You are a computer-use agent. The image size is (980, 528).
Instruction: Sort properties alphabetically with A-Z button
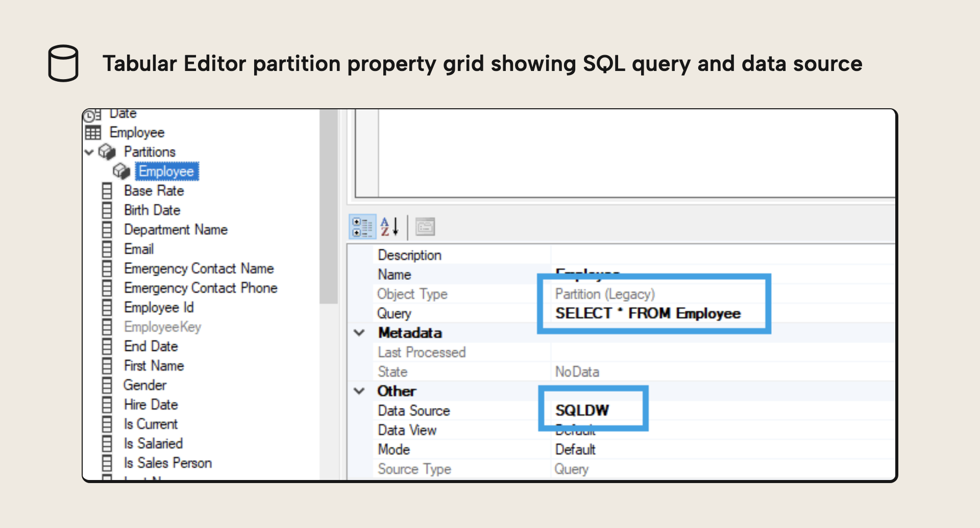(389, 227)
